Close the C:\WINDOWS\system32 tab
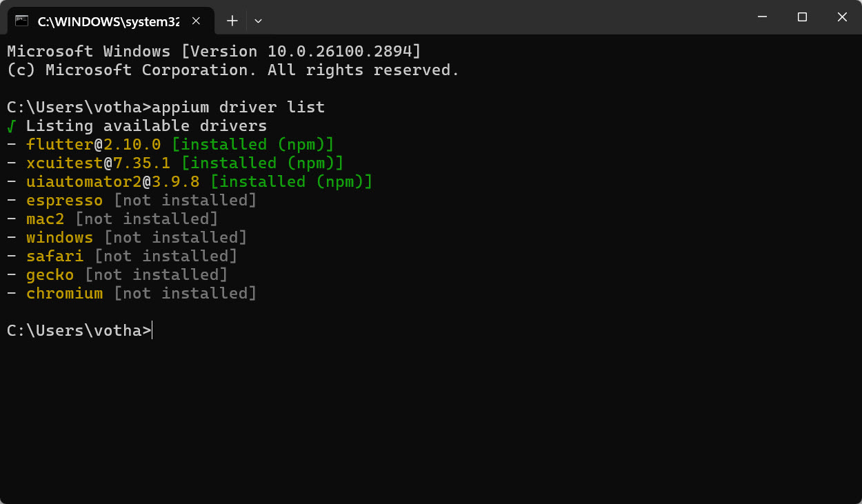This screenshot has height=504, width=862. coord(197,21)
